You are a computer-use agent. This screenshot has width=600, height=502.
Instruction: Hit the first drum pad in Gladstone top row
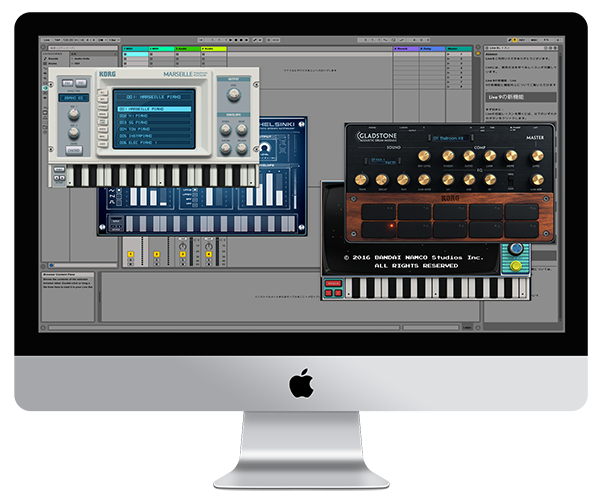[378, 212]
